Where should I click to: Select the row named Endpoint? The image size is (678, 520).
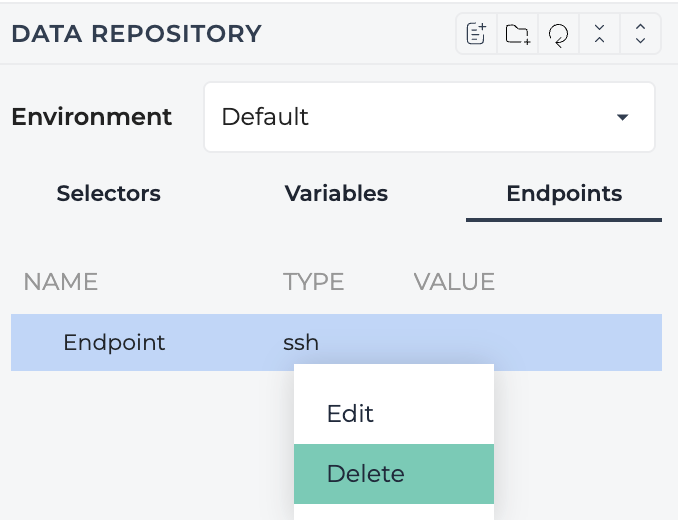336,342
